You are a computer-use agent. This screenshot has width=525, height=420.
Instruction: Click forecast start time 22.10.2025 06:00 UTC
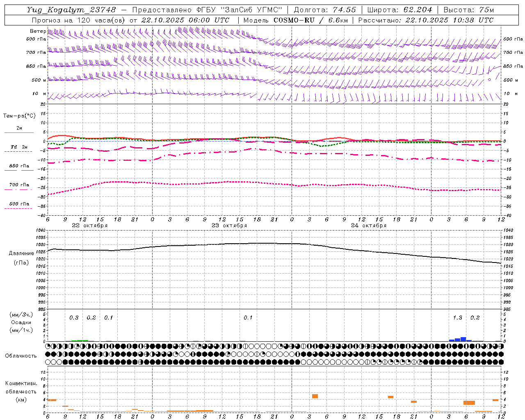(x=185, y=20)
